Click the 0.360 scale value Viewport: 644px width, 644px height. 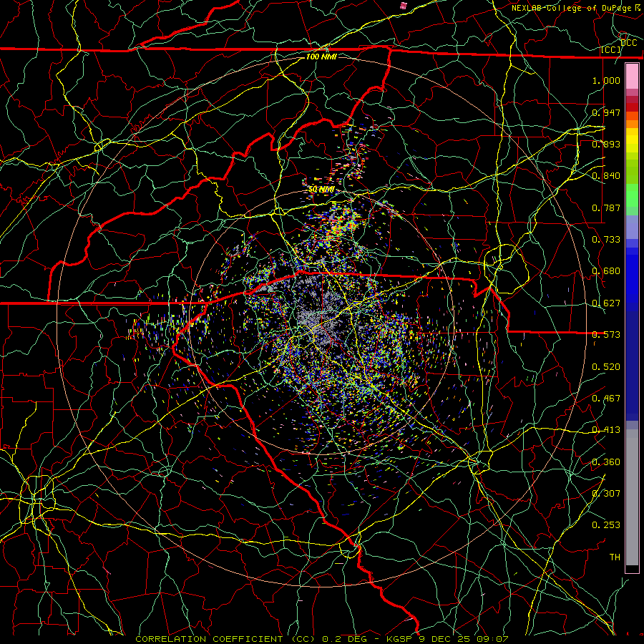point(606,462)
